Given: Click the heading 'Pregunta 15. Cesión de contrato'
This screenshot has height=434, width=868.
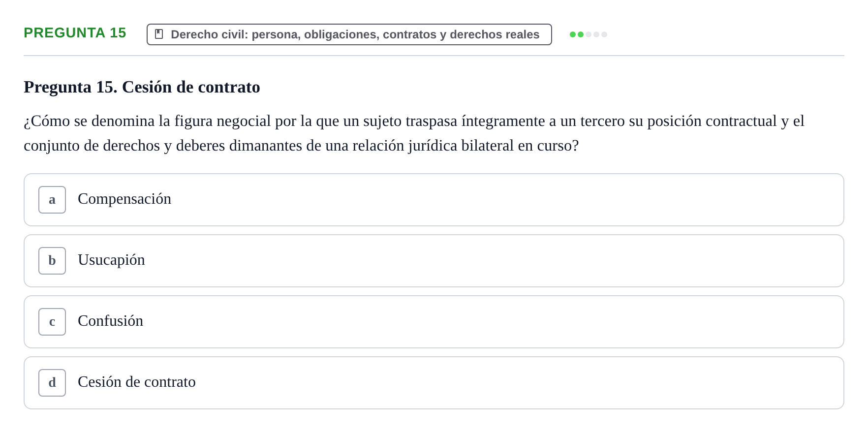Looking at the screenshot, I should tap(142, 87).
